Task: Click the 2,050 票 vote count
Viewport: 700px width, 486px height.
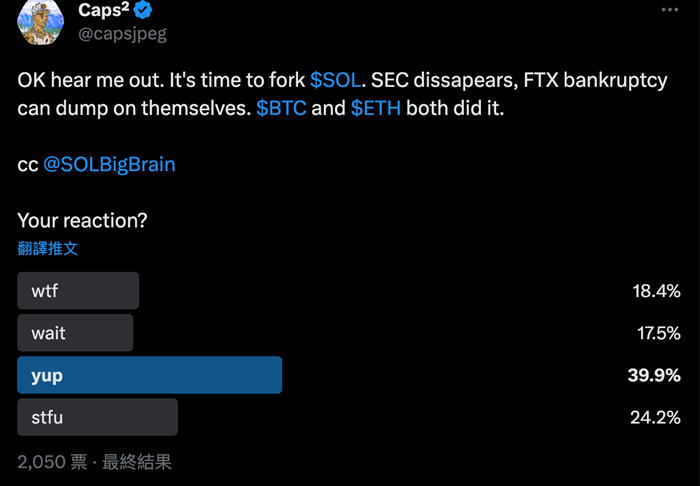Action: [x=49, y=461]
